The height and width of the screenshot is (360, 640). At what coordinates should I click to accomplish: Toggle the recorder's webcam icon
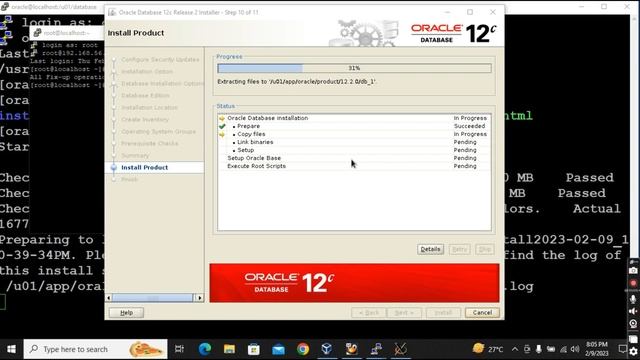[x=633, y=324]
